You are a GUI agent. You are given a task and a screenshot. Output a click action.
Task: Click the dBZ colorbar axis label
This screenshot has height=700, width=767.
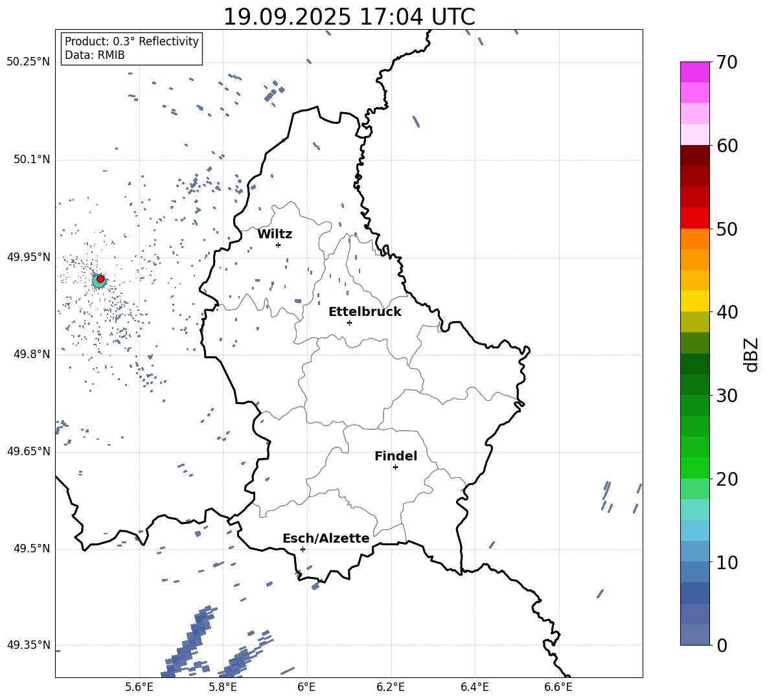pos(751,354)
